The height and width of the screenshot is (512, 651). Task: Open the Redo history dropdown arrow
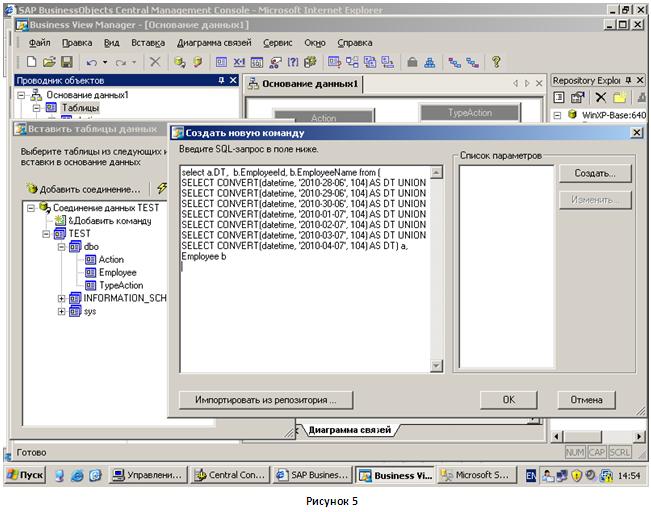pos(134,62)
